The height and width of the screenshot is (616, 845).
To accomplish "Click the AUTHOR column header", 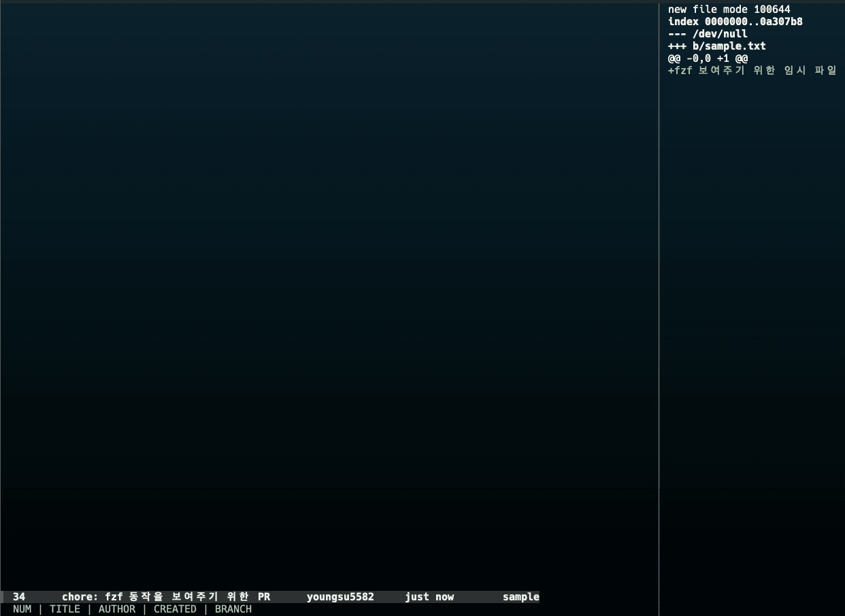I will coord(117,609).
